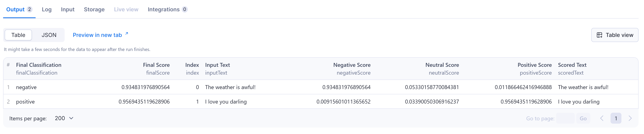This screenshot has height=134, width=644.
Task: Sort by the Final Classification column header
Action: point(39,65)
